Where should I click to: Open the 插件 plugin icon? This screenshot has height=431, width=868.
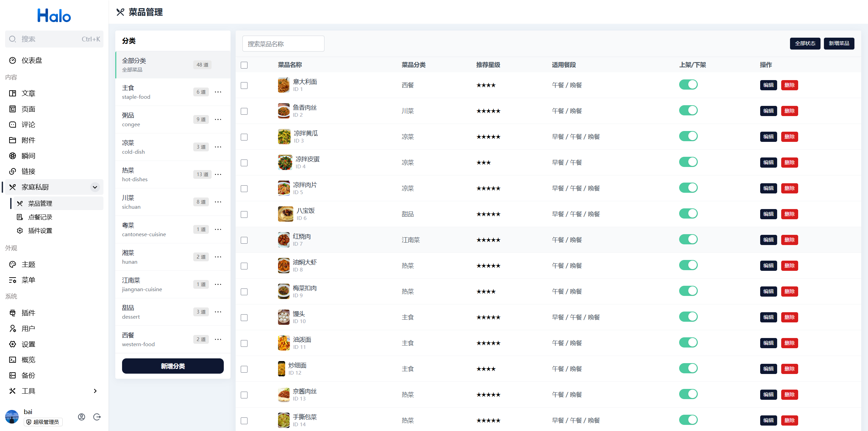pos(13,313)
